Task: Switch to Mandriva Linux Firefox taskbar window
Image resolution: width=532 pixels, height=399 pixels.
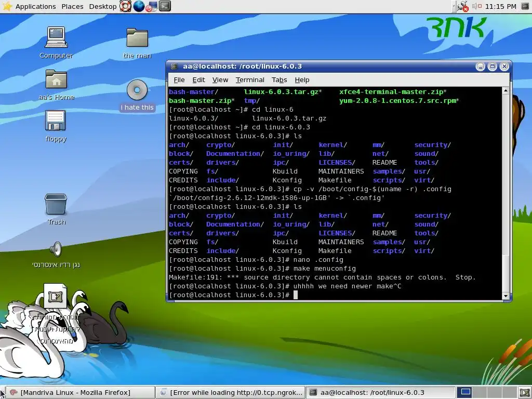Action: [81, 393]
